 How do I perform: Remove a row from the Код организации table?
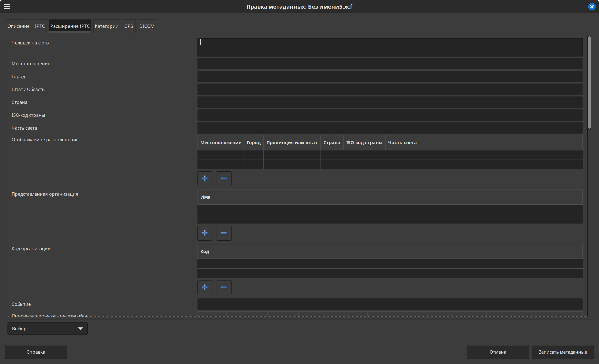coord(224,288)
